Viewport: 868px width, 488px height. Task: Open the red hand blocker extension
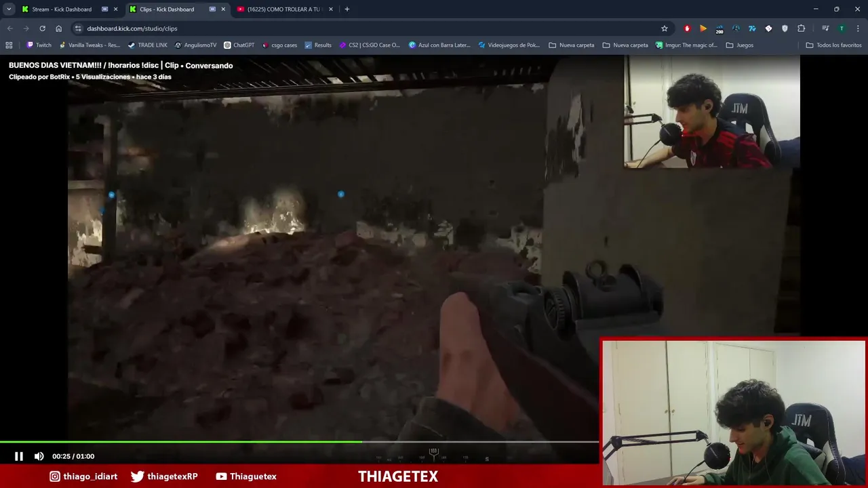point(687,28)
